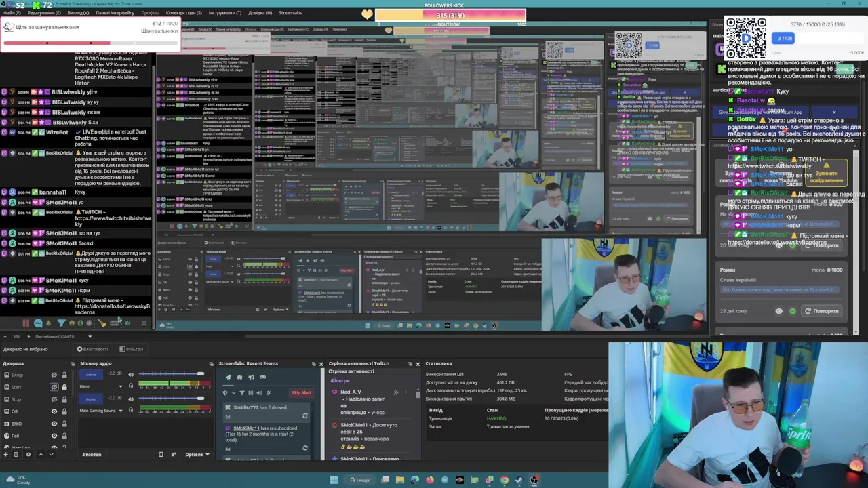Open the Панелі інтерфейсу menu

(x=115, y=13)
